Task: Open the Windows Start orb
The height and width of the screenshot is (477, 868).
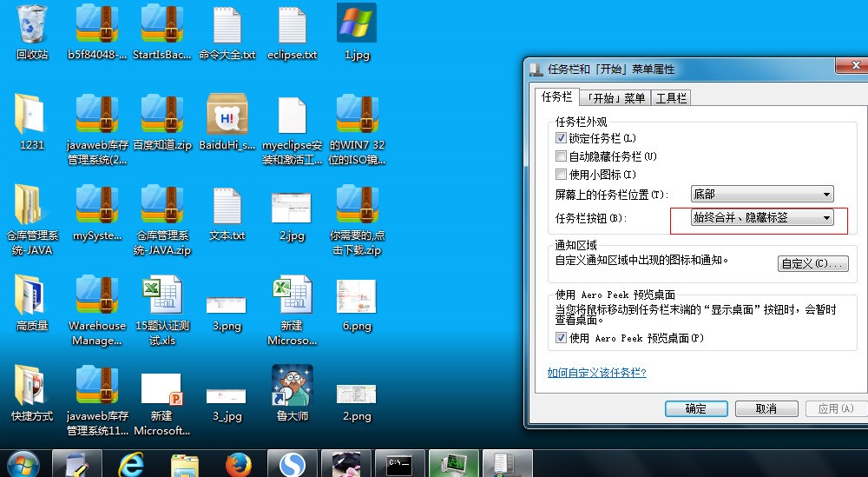Action: 23,464
